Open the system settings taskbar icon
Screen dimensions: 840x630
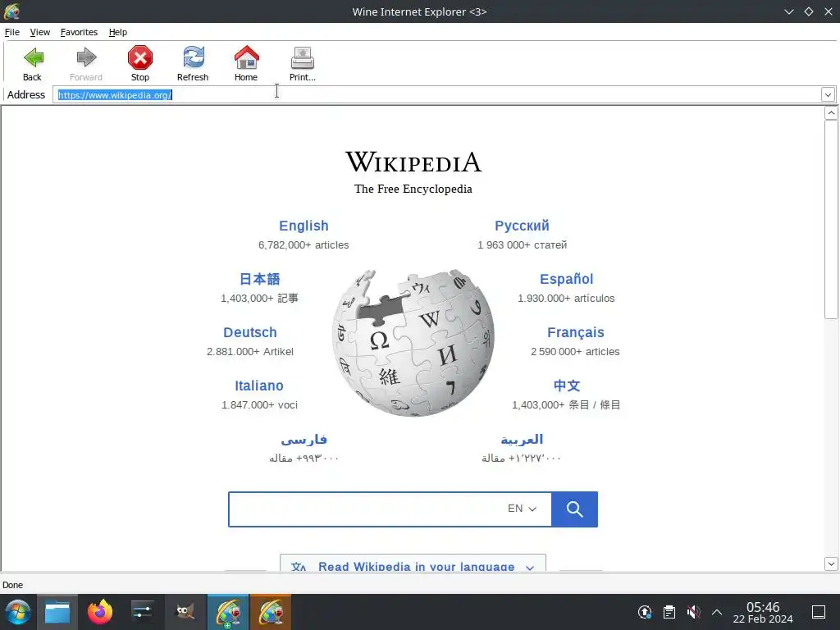(x=143, y=612)
